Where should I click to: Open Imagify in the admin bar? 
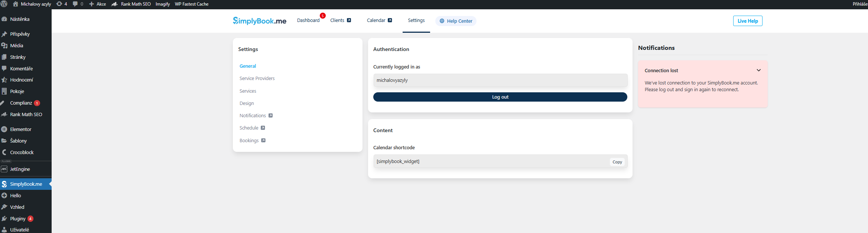[x=163, y=4]
